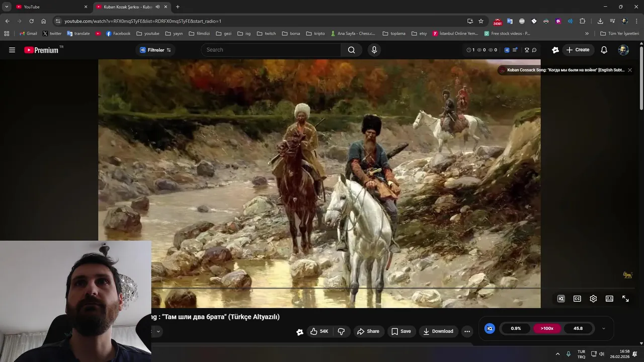Toggle closed captions CC button
The image size is (644, 362).
pyautogui.click(x=577, y=299)
